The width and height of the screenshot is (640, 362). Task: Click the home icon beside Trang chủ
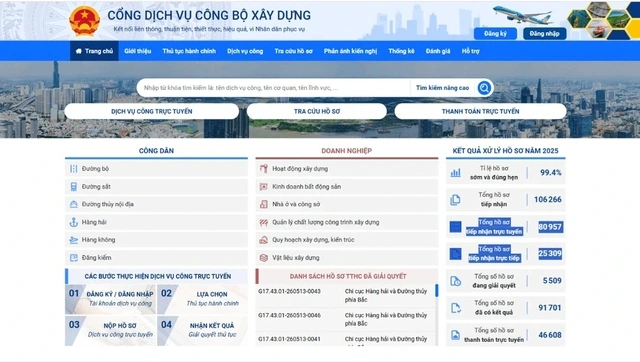coord(79,51)
